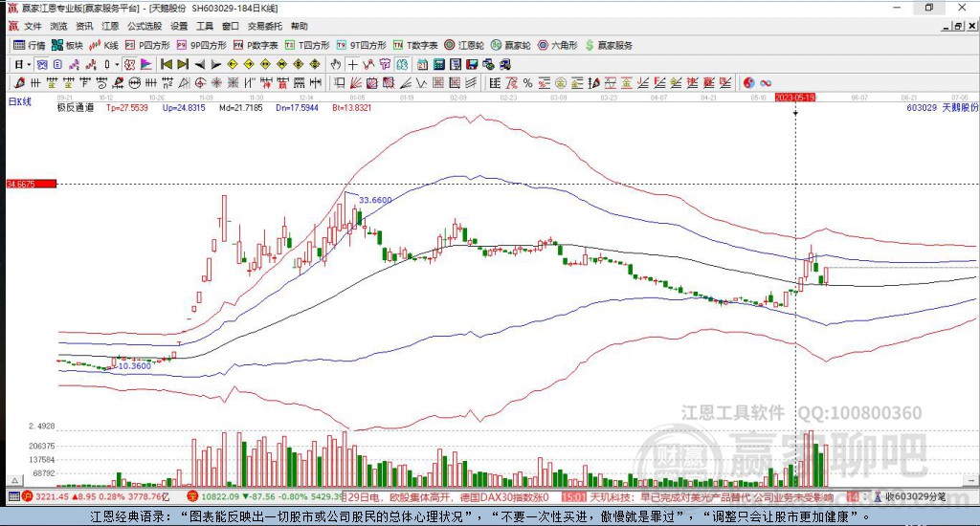Image resolution: width=980 pixels, height=526 pixels.
Task: Click the 日K线 label
Action: click(x=19, y=101)
